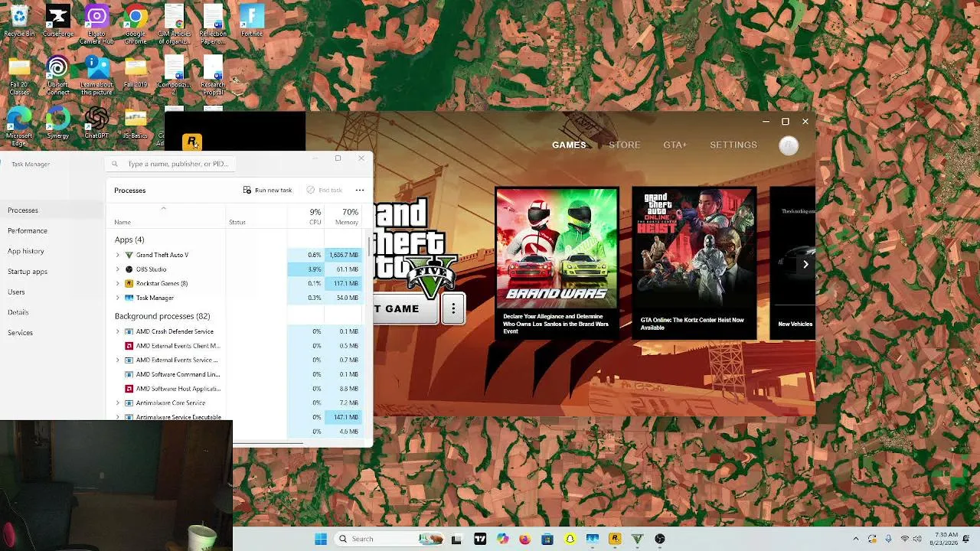Screen dimensions: 980x551
Task: Open the microphone tray icon
Action: 888,539
